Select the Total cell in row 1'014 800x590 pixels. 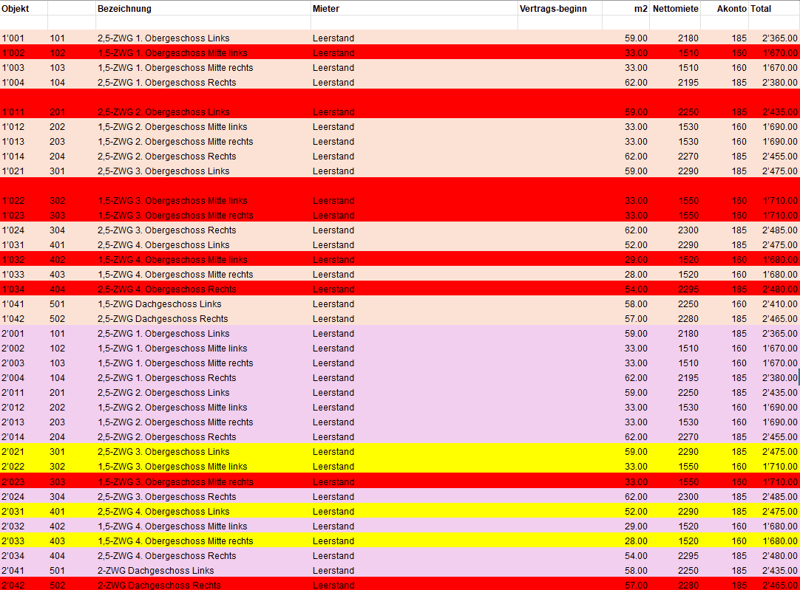[780, 157]
